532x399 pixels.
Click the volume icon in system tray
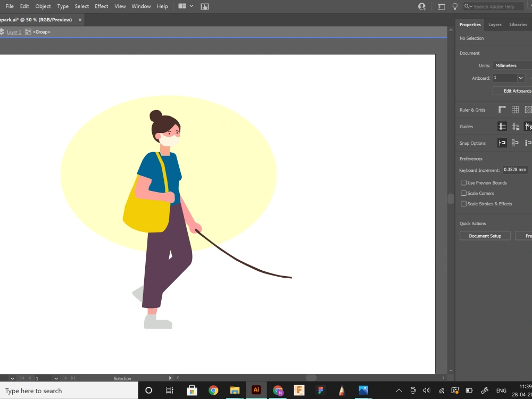(427, 390)
